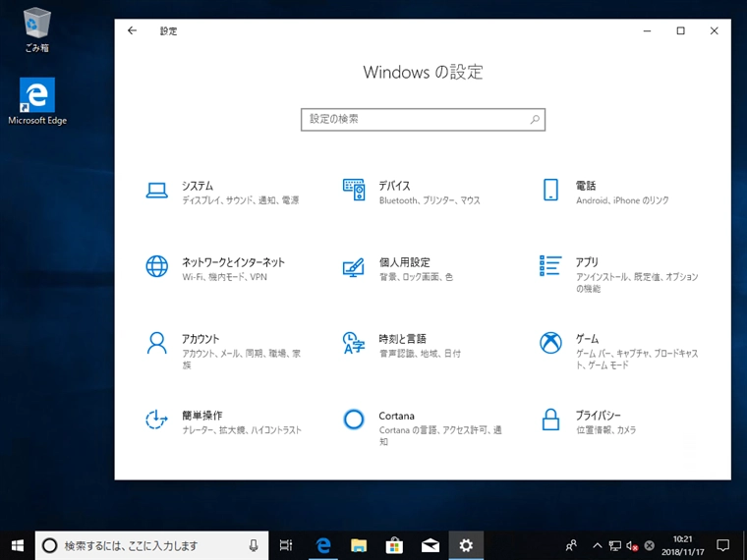Click the magnifier icon in settings search

(x=535, y=119)
